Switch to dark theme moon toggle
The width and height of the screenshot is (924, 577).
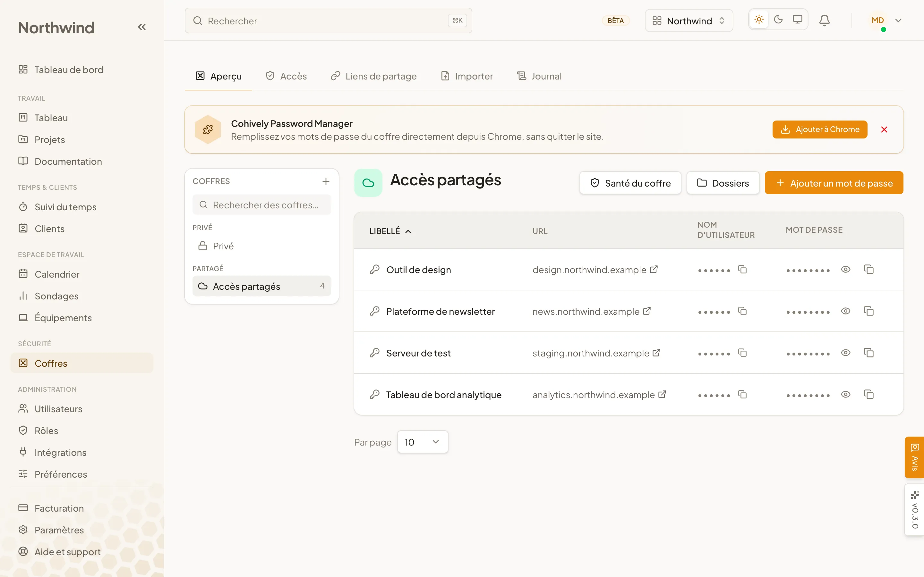click(x=778, y=20)
